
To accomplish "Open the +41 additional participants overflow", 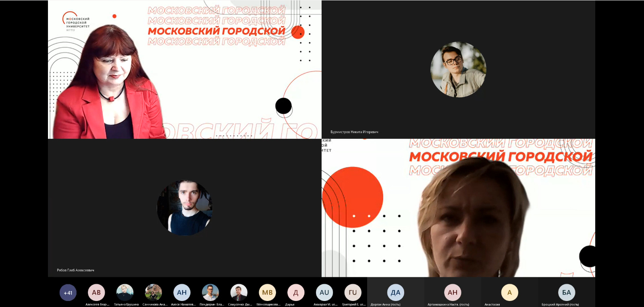I will (68, 293).
